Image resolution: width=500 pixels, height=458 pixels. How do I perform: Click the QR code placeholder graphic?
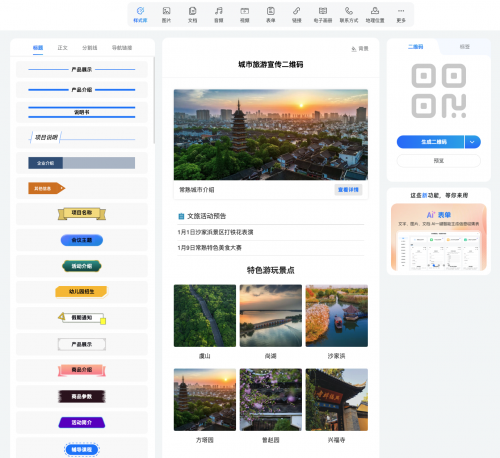439,91
